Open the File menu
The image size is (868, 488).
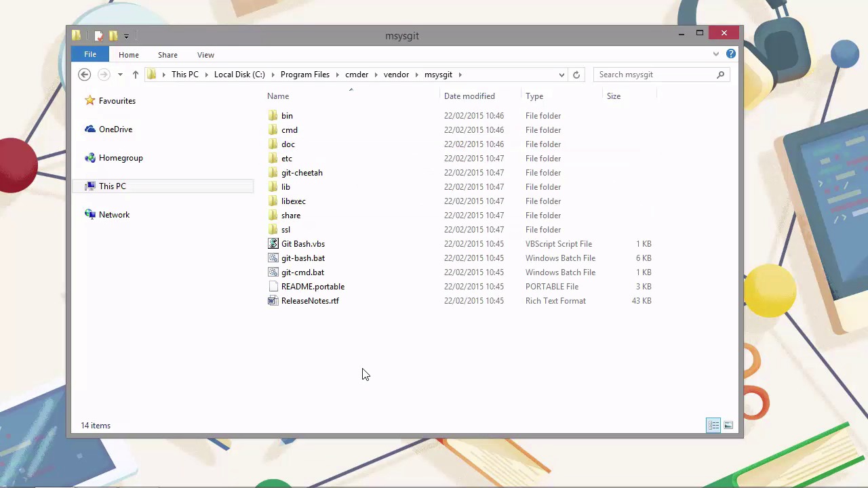point(90,54)
